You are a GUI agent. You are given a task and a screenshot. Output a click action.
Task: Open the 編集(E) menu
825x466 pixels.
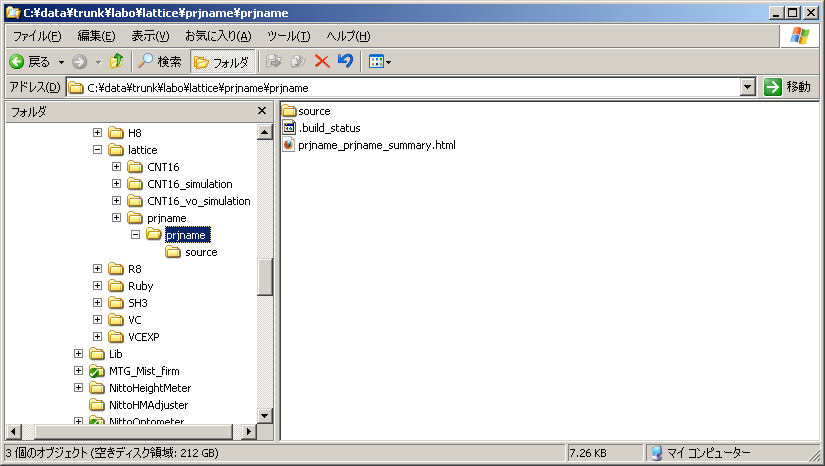tap(96, 36)
